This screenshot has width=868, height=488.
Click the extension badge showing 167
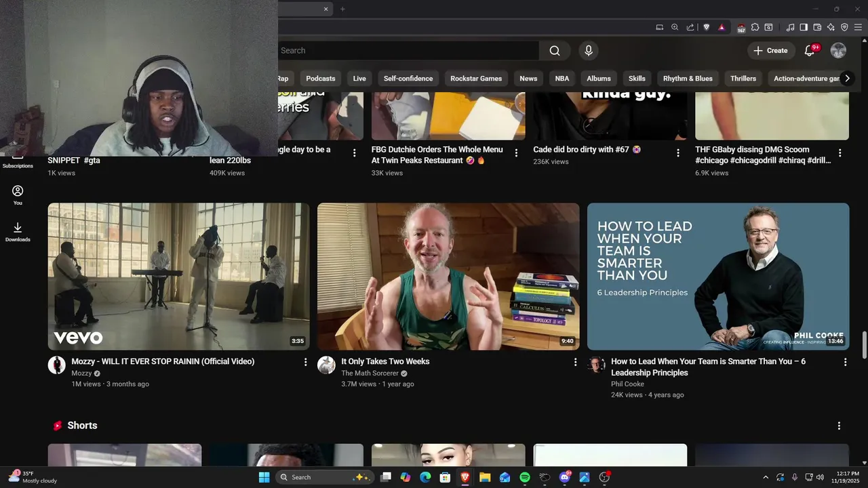pyautogui.click(x=741, y=28)
